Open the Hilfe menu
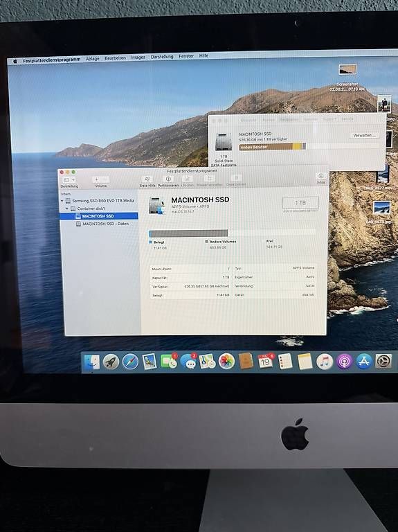The image size is (398, 532). tap(203, 55)
